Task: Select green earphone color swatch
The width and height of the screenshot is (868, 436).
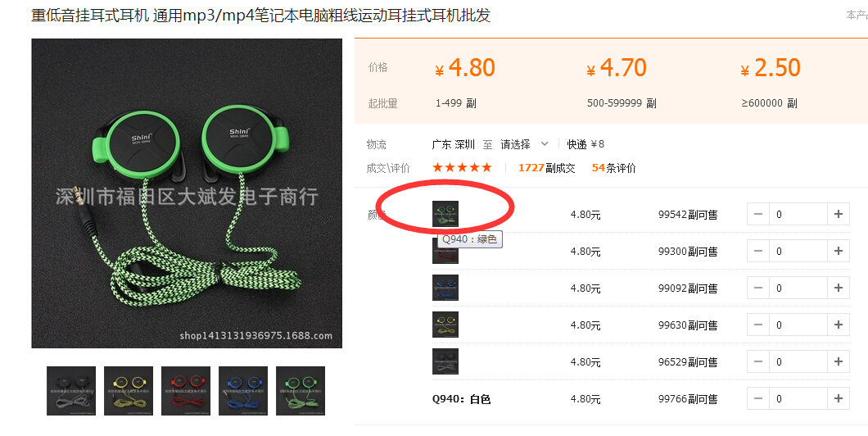Action: pyautogui.click(x=445, y=214)
